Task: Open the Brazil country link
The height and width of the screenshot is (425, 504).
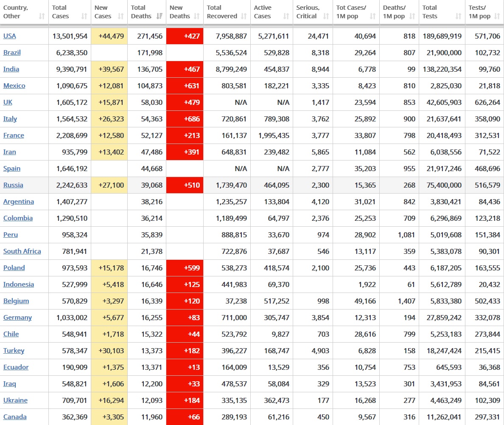Action: click(x=12, y=53)
